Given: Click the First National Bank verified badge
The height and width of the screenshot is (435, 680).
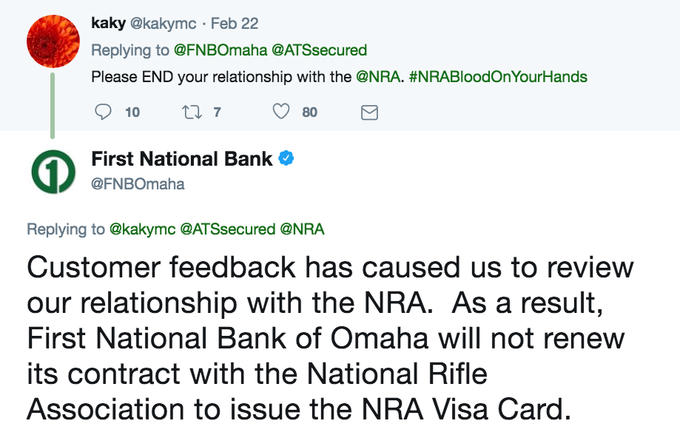Looking at the screenshot, I should (286, 158).
